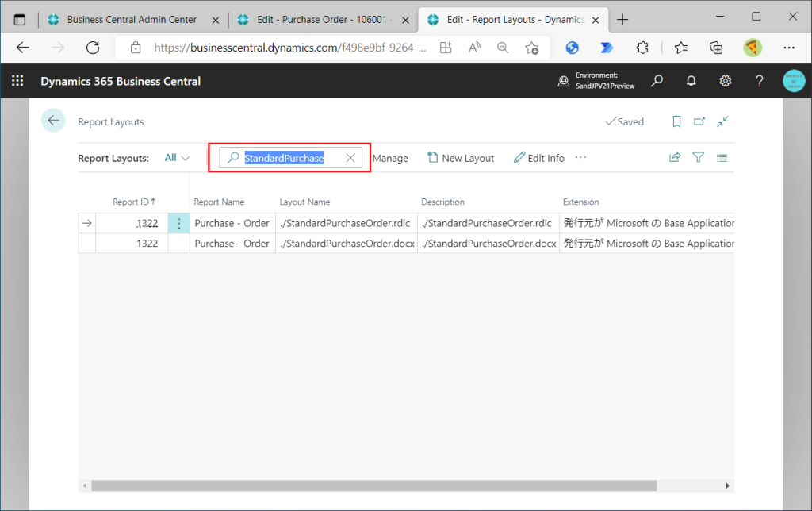812x511 pixels.
Task: Click the Power Automate extension icon
Action: 607,48
